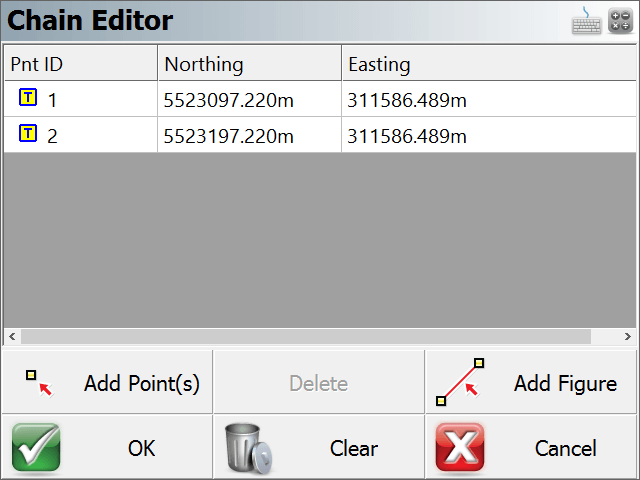Click the Easting column header
This screenshot has height=480, width=640.
point(489,63)
